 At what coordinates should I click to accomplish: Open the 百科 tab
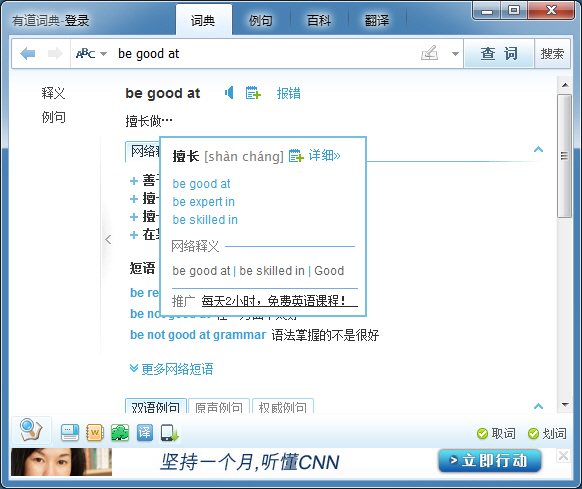pos(319,20)
